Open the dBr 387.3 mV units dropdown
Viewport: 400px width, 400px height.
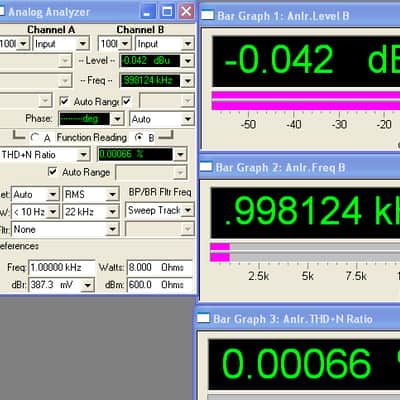[x=88, y=285]
